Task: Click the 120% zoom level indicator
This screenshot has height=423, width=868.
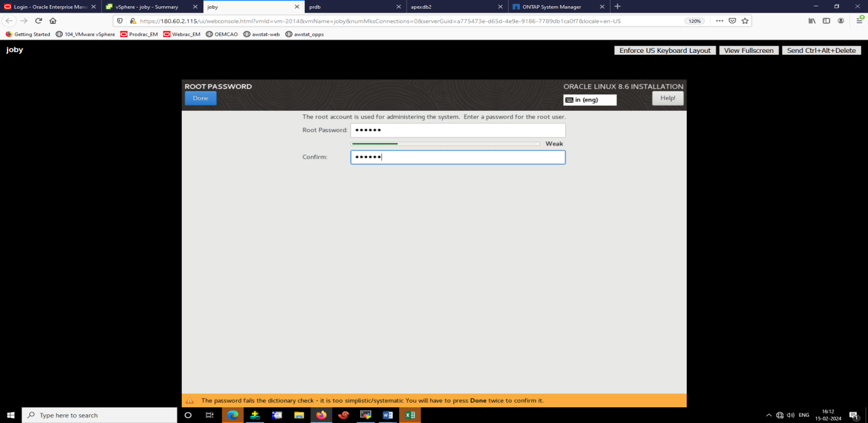Action: coord(694,21)
